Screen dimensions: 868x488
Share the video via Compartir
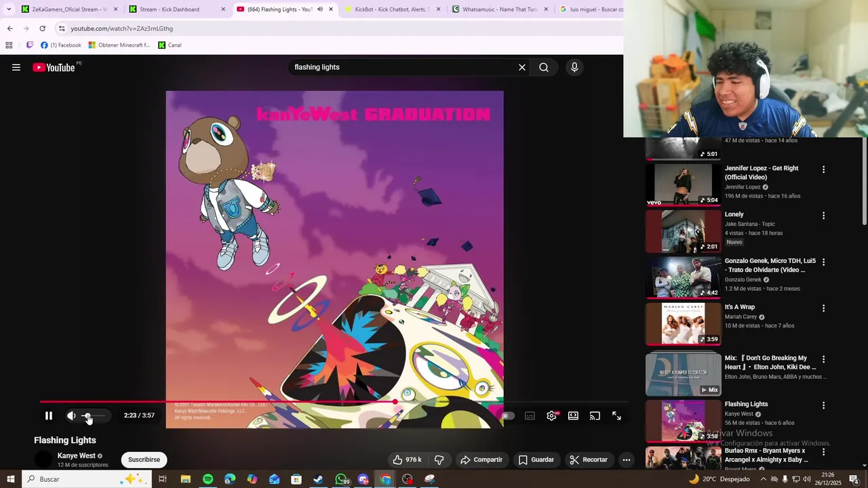point(481,460)
